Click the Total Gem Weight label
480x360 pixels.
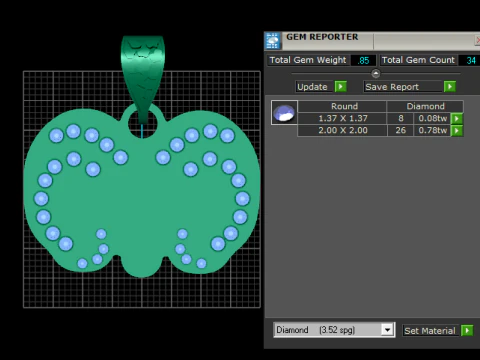pyautogui.click(x=308, y=60)
